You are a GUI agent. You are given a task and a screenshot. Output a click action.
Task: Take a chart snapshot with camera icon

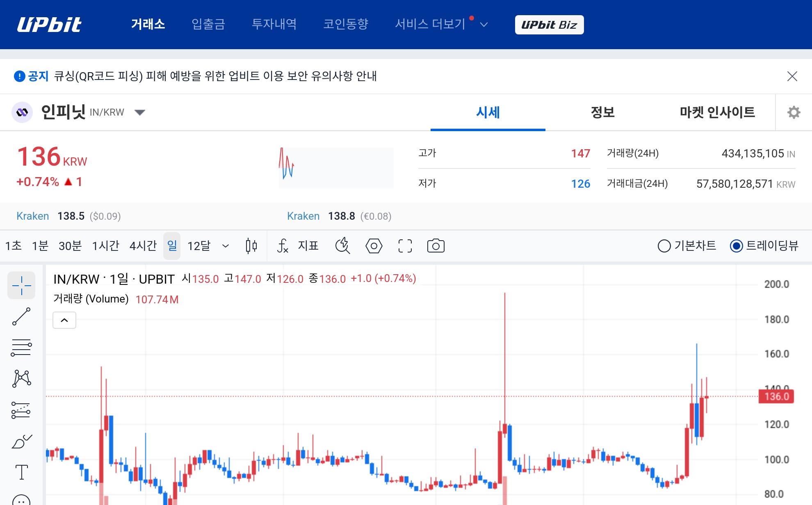coord(436,246)
